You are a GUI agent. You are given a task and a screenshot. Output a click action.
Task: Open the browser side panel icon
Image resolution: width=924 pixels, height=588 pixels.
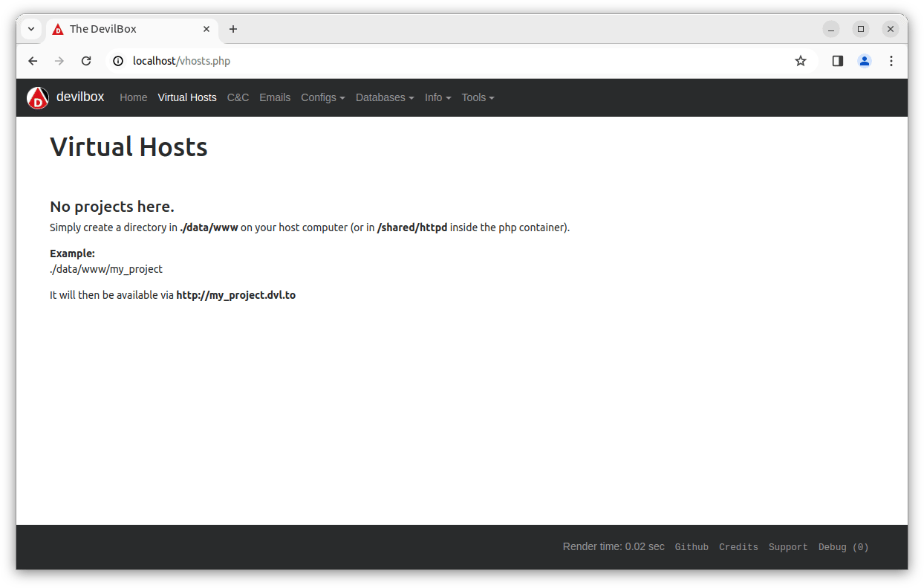pos(837,61)
